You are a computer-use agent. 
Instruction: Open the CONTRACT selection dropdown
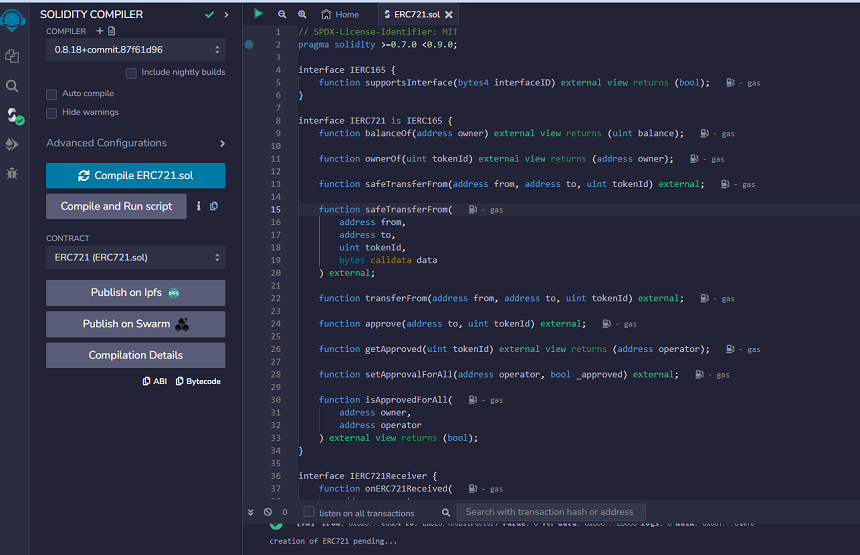pos(135,257)
